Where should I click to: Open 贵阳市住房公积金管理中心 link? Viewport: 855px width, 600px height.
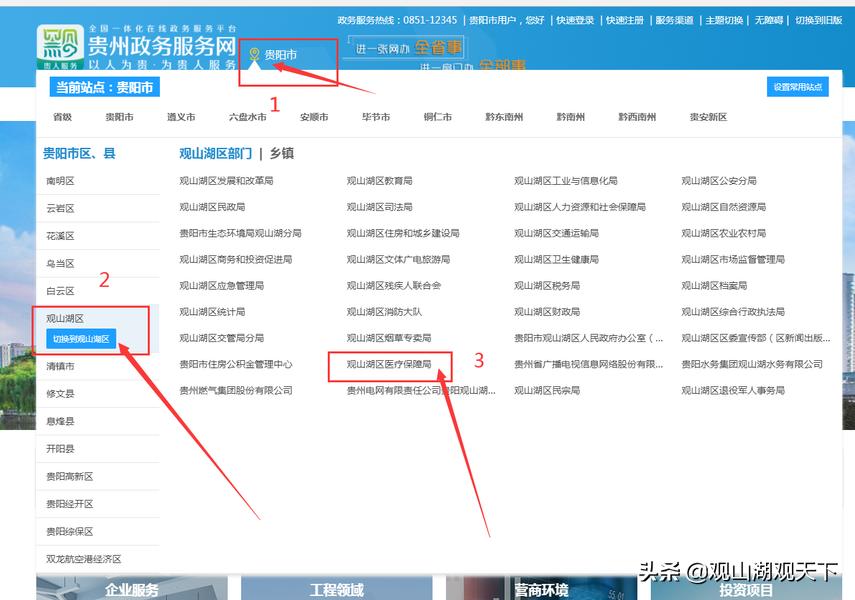pyautogui.click(x=237, y=364)
